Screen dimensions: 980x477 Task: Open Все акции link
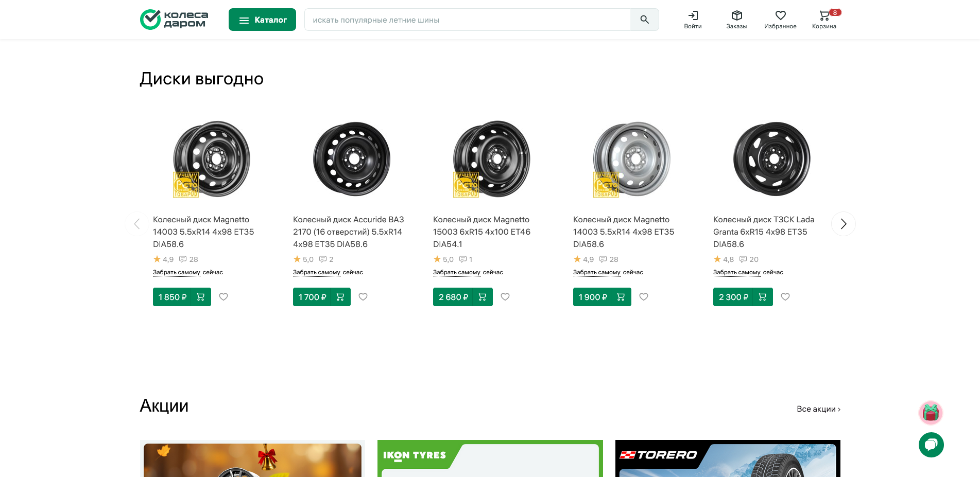click(818, 409)
